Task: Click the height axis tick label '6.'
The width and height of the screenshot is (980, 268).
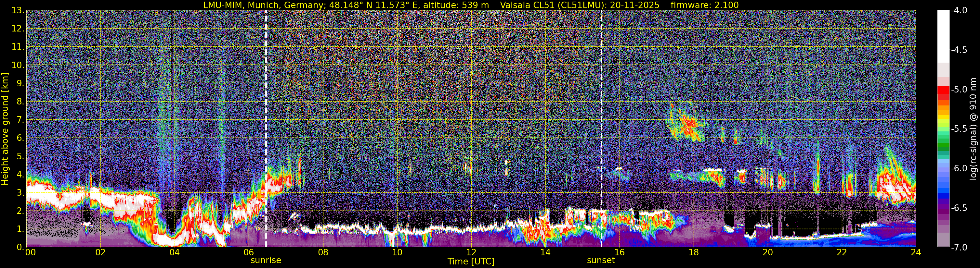Action: [20, 138]
